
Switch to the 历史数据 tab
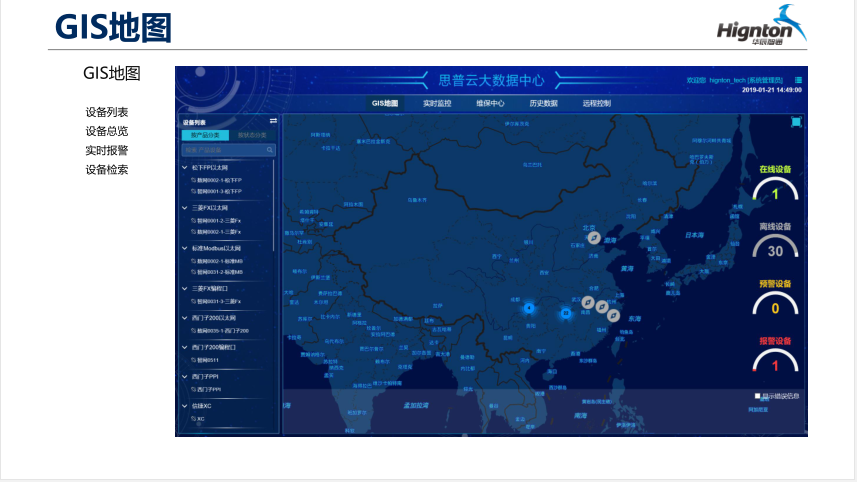543,103
